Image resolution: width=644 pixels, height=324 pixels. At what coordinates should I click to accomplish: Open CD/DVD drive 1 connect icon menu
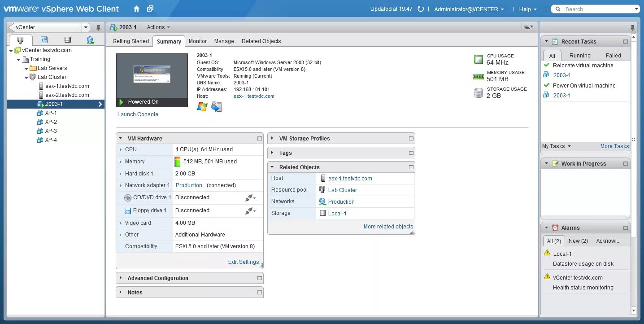(250, 197)
